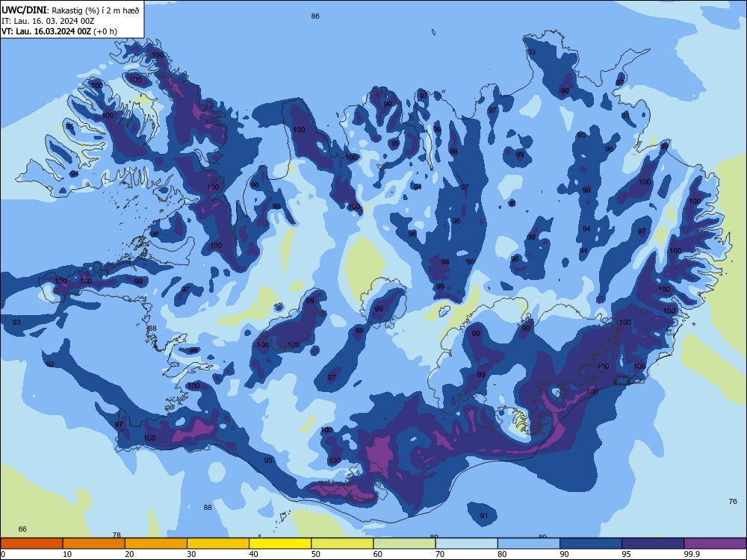Click the indigo 95–99.9 legend swatch

(x=653, y=544)
